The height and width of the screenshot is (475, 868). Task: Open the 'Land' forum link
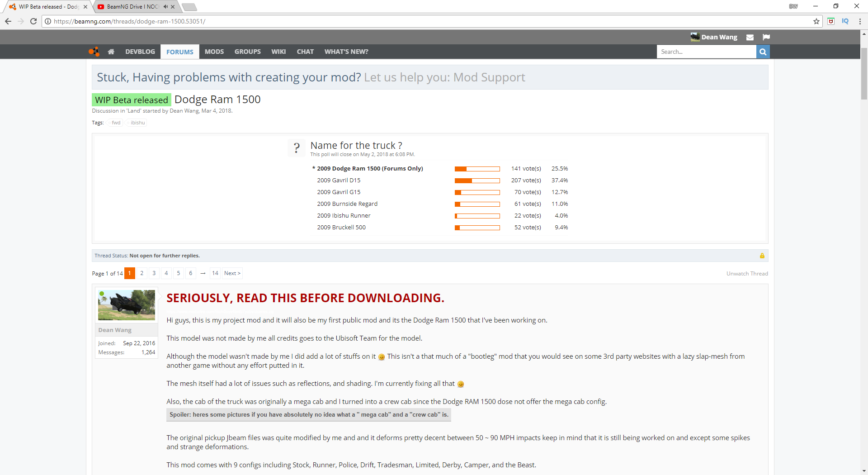(134, 111)
